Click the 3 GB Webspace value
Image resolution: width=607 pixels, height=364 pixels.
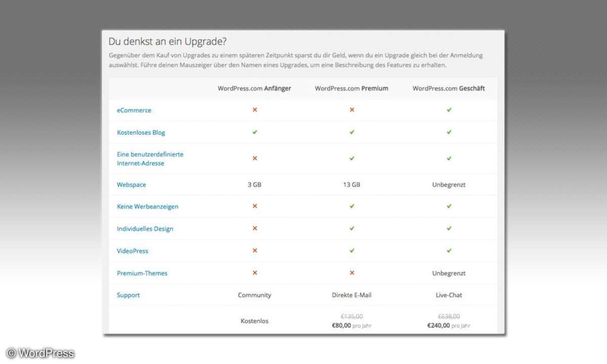[x=254, y=185]
